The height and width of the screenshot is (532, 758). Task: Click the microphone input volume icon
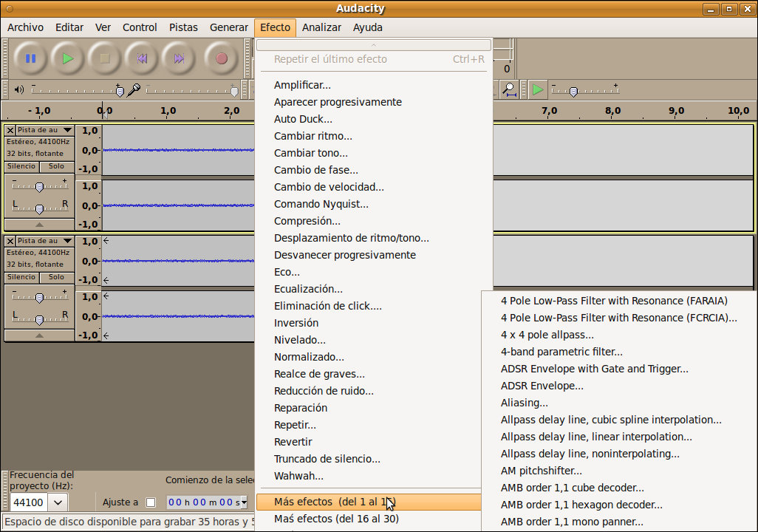pos(134,90)
